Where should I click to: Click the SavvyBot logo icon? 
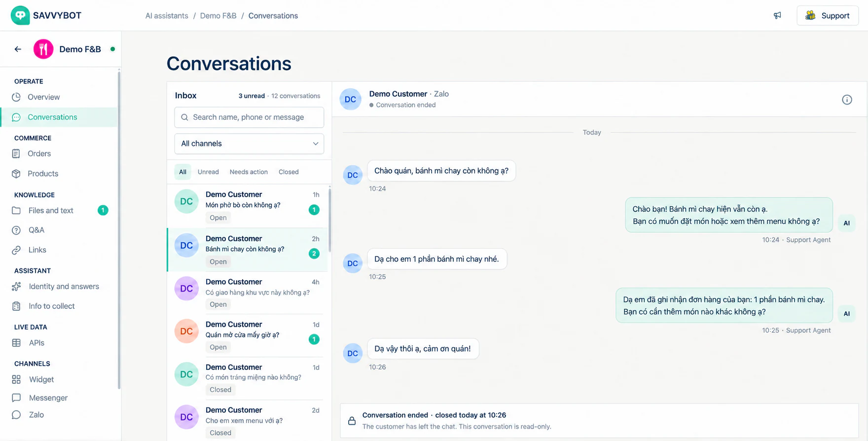tap(20, 15)
